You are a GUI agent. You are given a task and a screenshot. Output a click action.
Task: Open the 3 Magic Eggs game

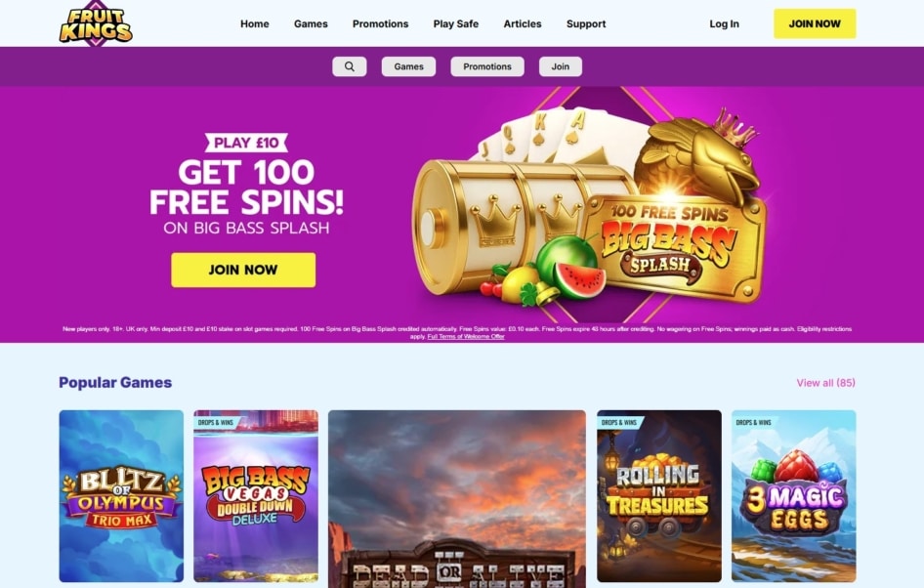793,496
